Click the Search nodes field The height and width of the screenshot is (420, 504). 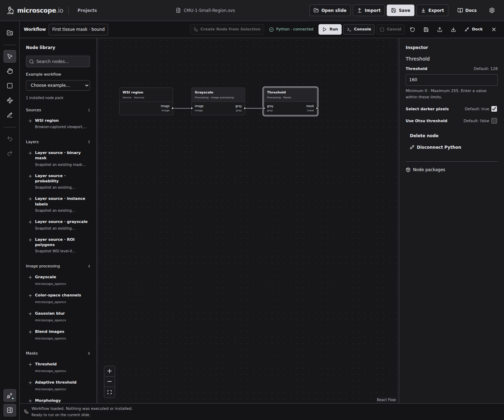pos(58,62)
